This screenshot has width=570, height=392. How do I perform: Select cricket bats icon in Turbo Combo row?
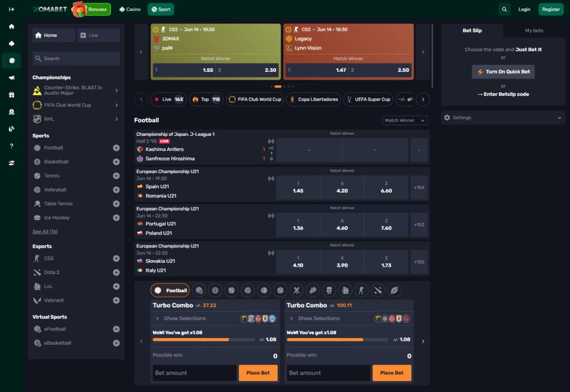(297, 290)
